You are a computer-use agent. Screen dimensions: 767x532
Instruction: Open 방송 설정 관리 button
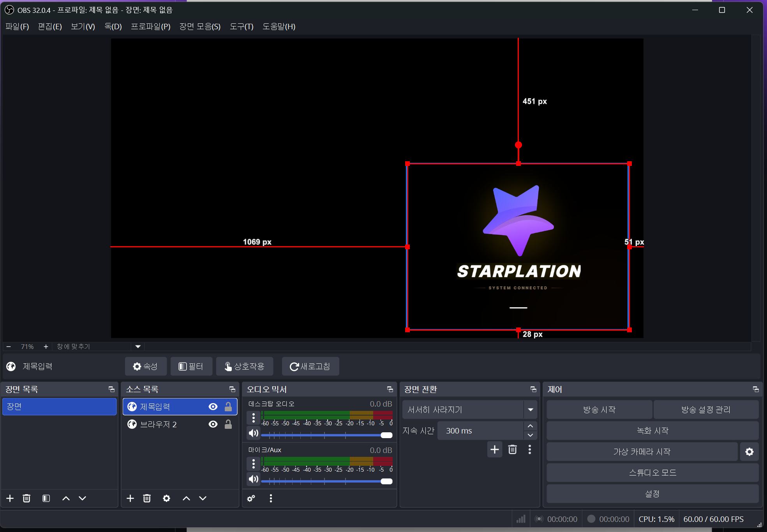(x=706, y=410)
